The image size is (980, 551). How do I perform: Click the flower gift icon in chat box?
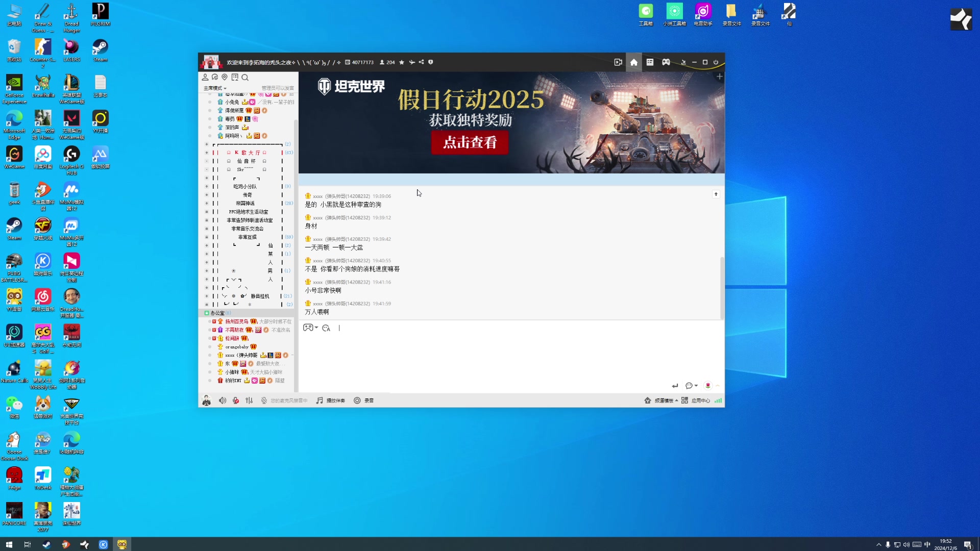pyautogui.click(x=708, y=386)
